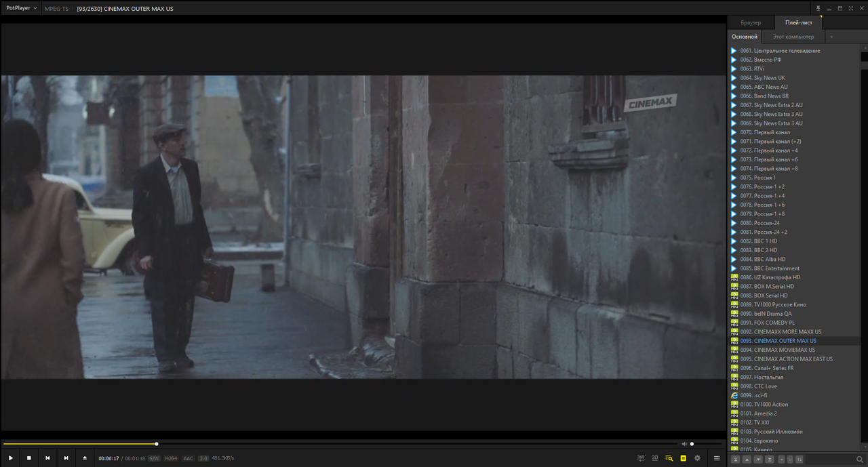The height and width of the screenshot is (467, 868).
Task: Click the media icon beside 0098. СТС Love
Action: pyautogui.click(x=734, y=386)
